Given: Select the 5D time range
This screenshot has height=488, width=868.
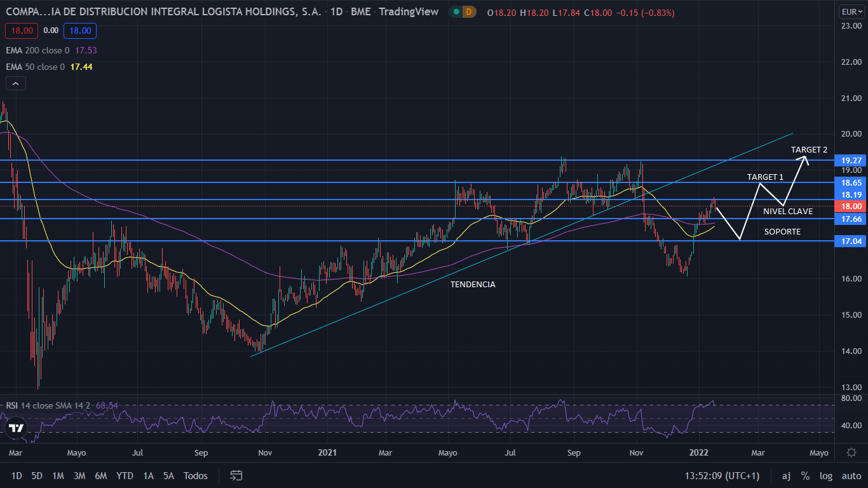Looking at the screenshot, I should tap(37, 475).
